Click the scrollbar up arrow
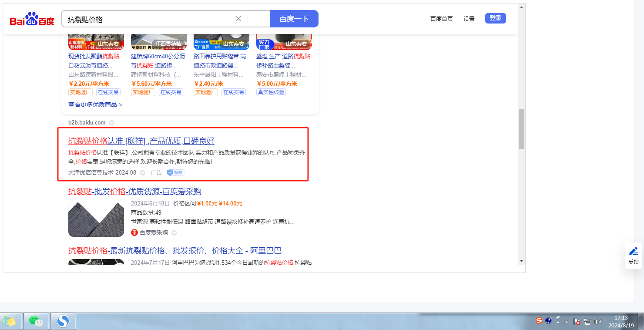644x330 pixels. click(x=521, y=7)
